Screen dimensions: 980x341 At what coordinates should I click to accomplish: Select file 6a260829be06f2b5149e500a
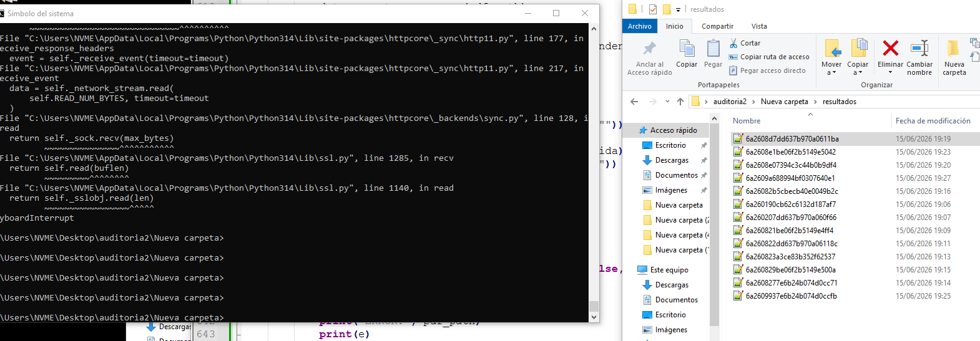click(x=790, y=270)
